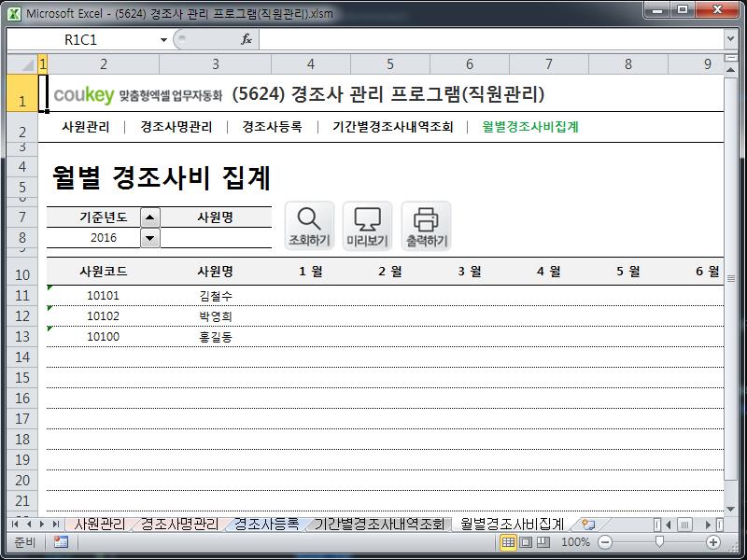The image size is (747, 560).
Task: Click the 사원관리 navigation link
Action: pos(86,127)
